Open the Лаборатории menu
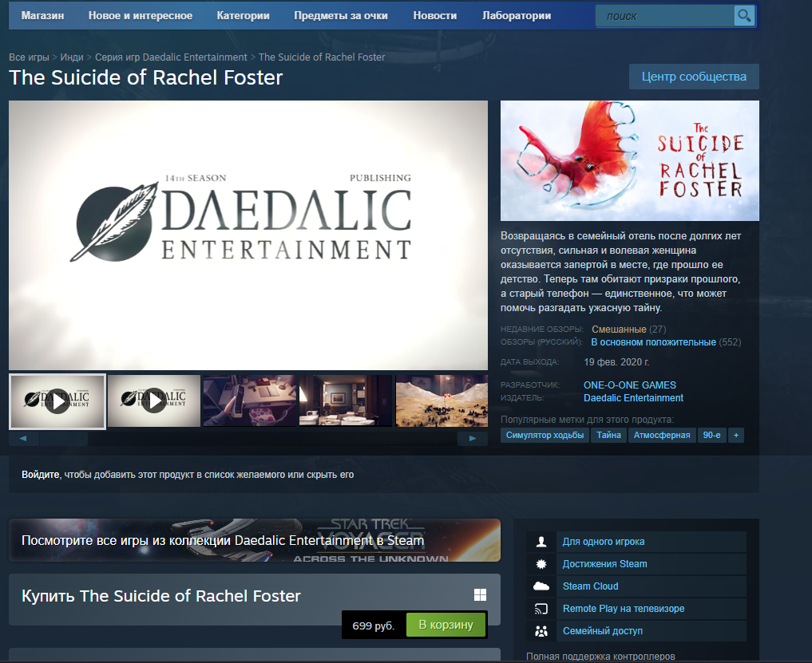This screenshot has height=663, width=812. pyautogui.click(x=517, y=15)
